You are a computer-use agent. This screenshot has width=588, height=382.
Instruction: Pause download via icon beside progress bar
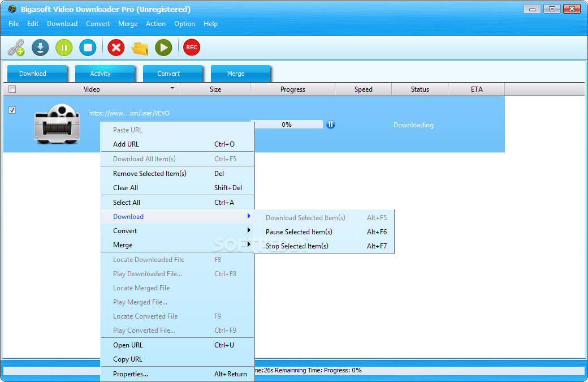pos(330,125)
